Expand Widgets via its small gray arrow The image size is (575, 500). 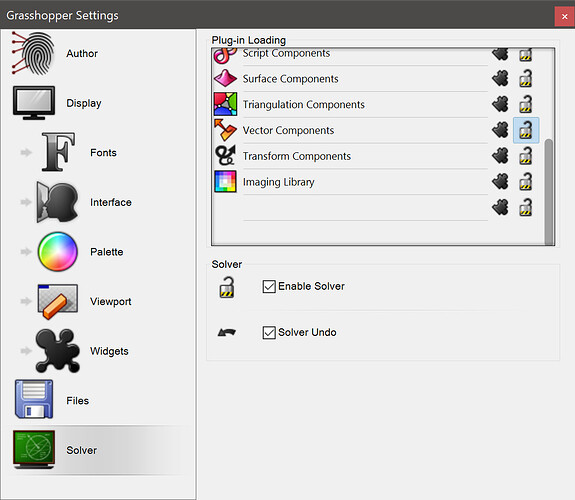click(26, 351)
